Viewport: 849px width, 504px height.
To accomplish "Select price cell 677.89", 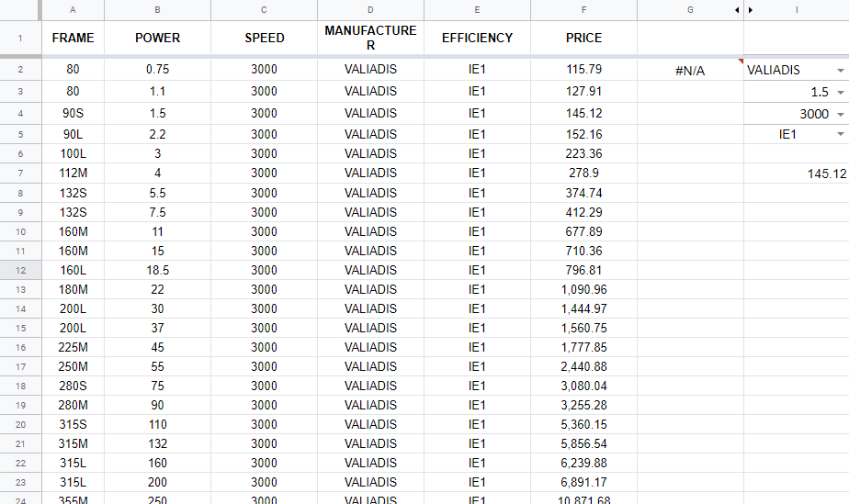I will click(x=583, y=231).
